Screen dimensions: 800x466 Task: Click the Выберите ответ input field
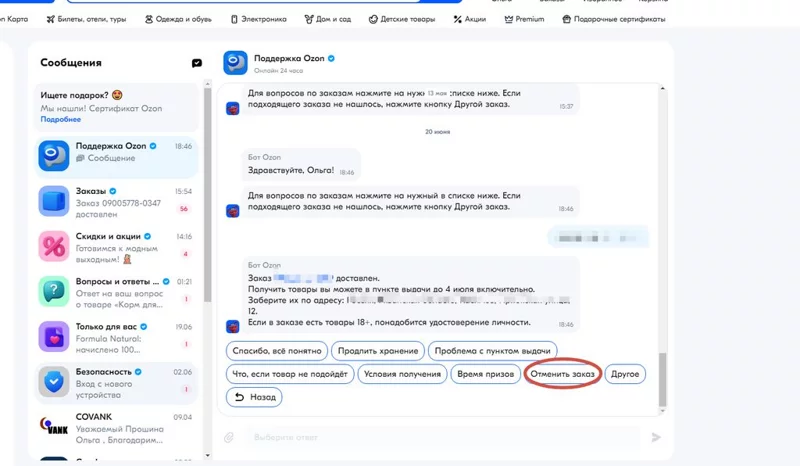point(440,437)
